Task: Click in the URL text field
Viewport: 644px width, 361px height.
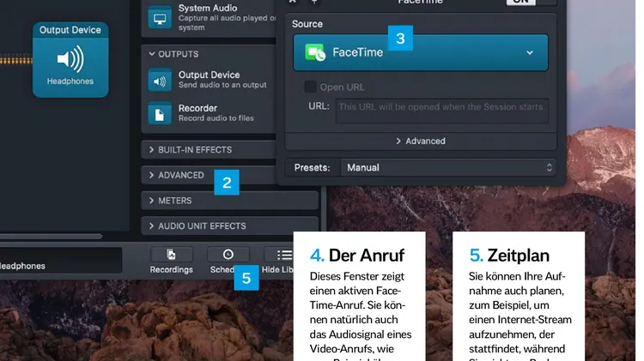Action: [x=442, y=111]
